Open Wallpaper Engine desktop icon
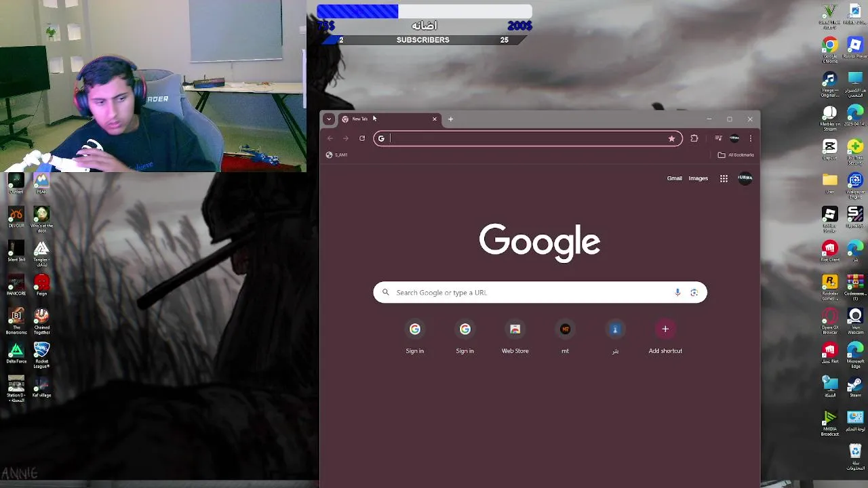868x488 pixels. coord(855,185)
